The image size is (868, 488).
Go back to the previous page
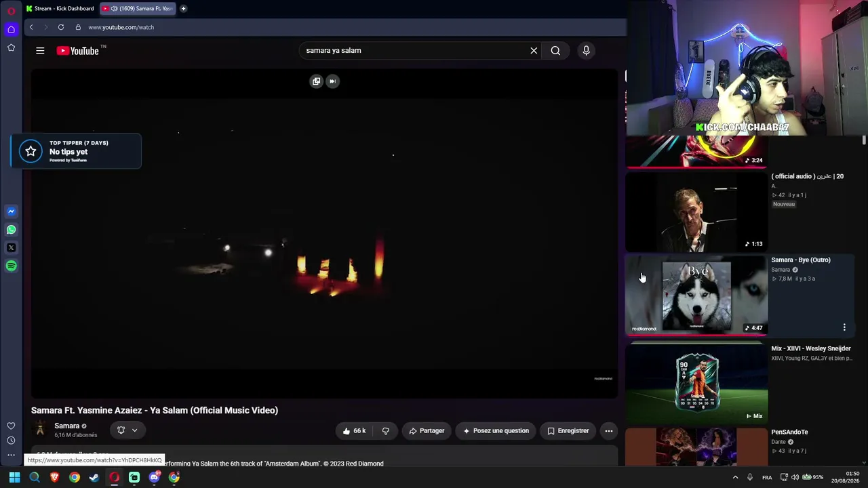click(x=31, y=27)
